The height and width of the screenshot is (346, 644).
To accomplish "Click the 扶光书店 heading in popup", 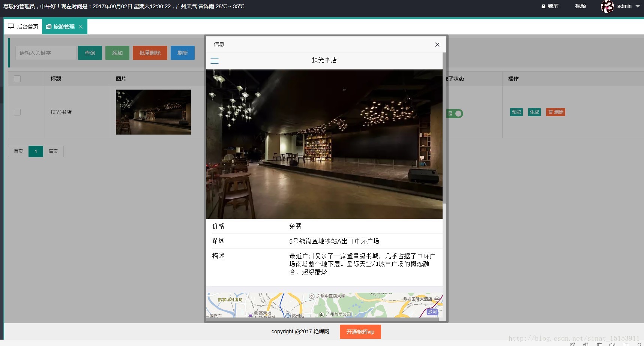I will (x=324, y=60).
